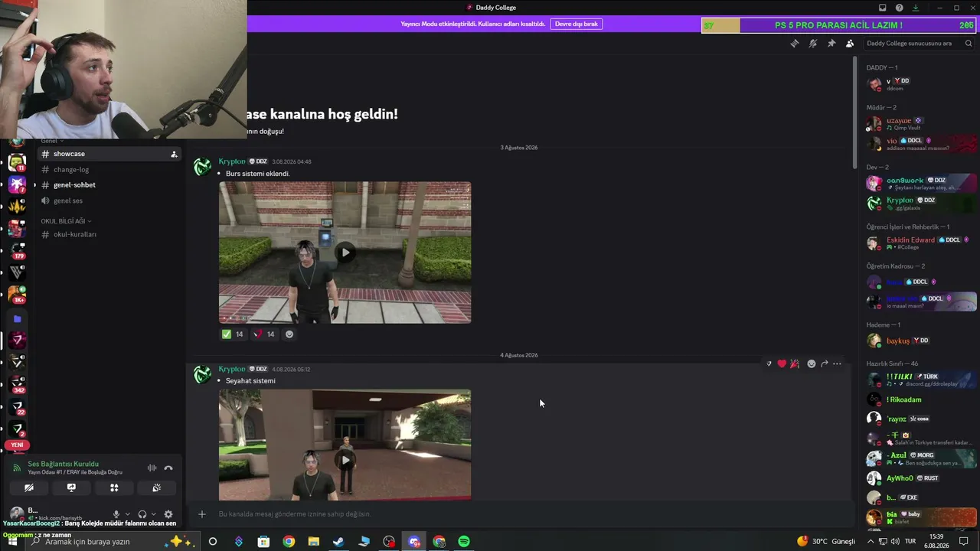Open the Windows Start menu
The image size is (980, 551).
[12, 542]
